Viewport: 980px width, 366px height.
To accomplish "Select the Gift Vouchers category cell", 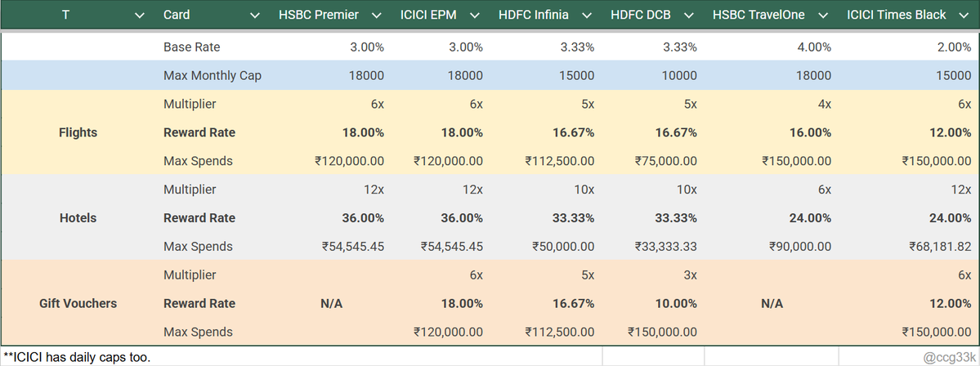I will [78, 303].
